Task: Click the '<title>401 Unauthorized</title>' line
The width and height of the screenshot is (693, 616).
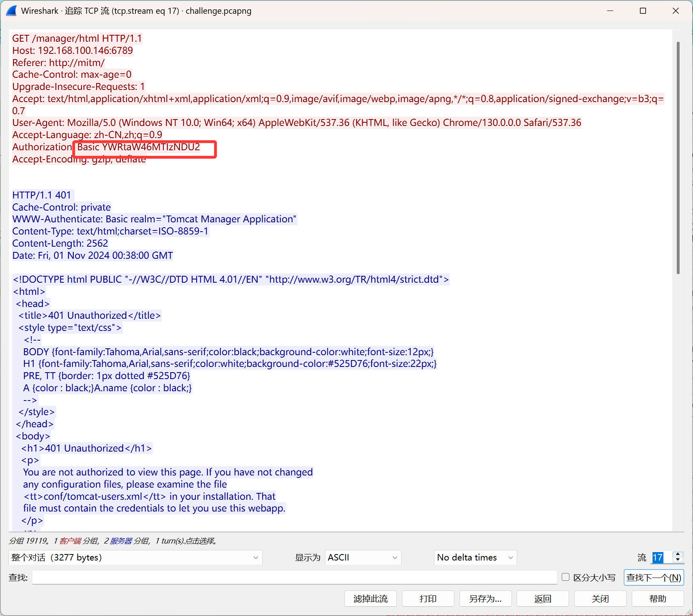Action: 90,315
